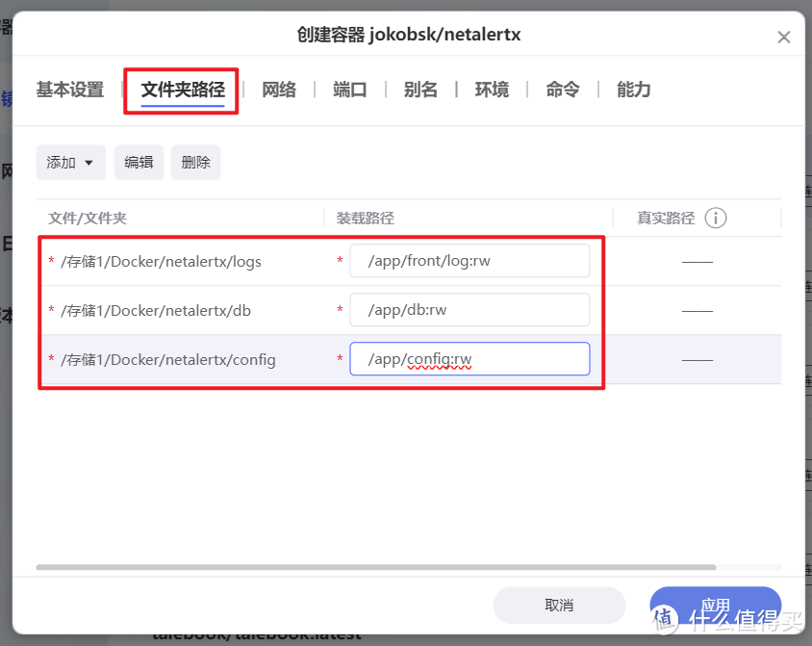The image size is (812, 646).
Task: Switch to the 基本设置 tab
Action: [x=68, y=90]
